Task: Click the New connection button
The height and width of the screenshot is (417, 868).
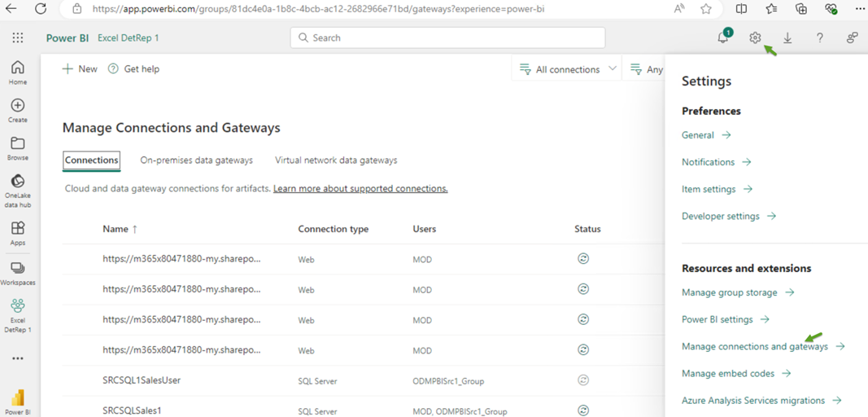Action: point(80,68)
